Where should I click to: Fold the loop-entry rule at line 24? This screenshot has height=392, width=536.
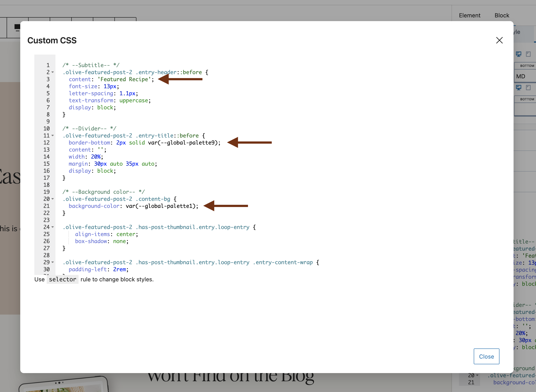pos(53,227)
